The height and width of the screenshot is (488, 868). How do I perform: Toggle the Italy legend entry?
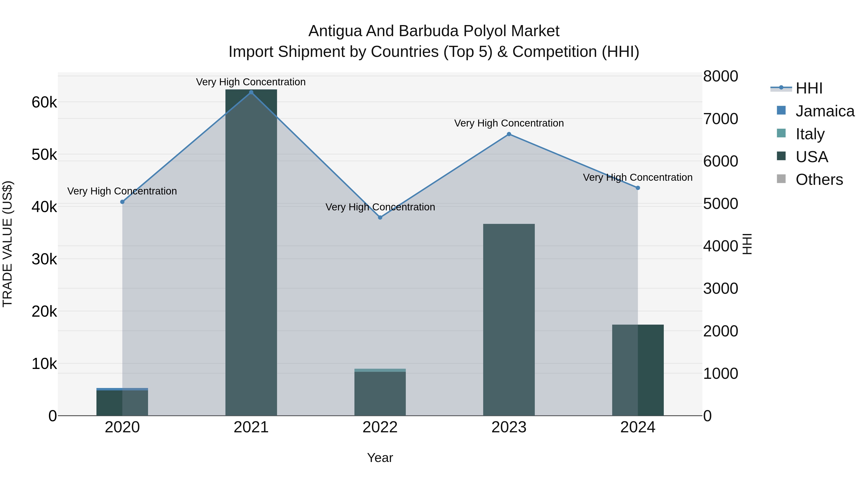coord(800,134)
